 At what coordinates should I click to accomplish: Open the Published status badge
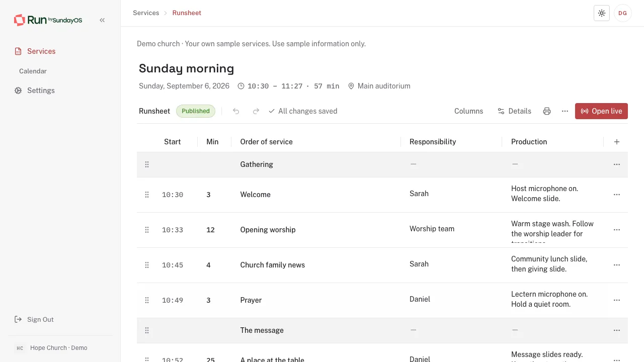pos(196,111)
